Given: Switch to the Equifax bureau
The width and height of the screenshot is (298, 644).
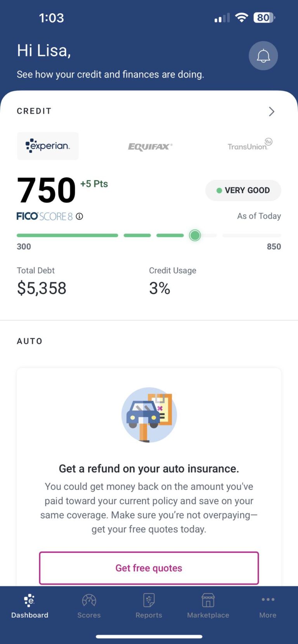Looking at the screenshot, I should click(x=150, y=147).
